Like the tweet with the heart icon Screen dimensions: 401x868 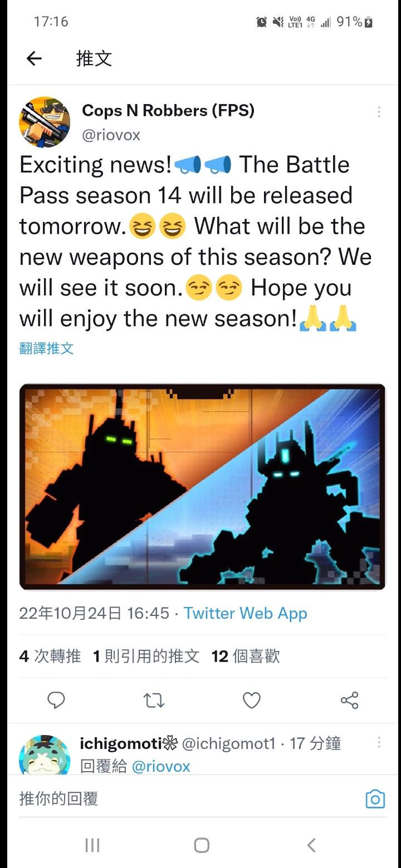coord(252,700)
